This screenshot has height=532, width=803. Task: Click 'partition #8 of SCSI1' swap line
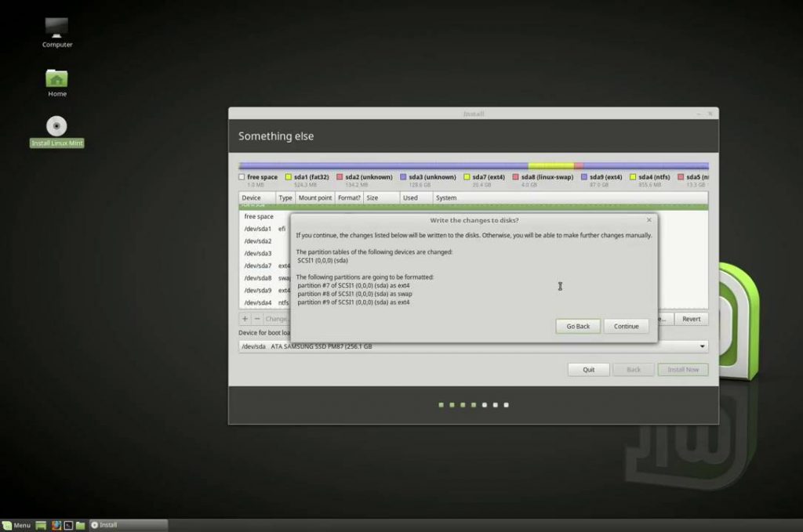pyautogui.click(x=354, y=294)
